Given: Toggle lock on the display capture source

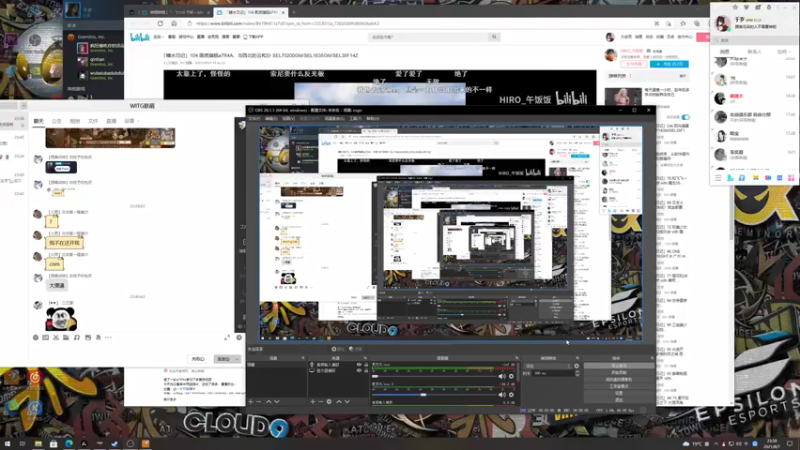Looking at the screenshot, I should click(x=366, y=370).
